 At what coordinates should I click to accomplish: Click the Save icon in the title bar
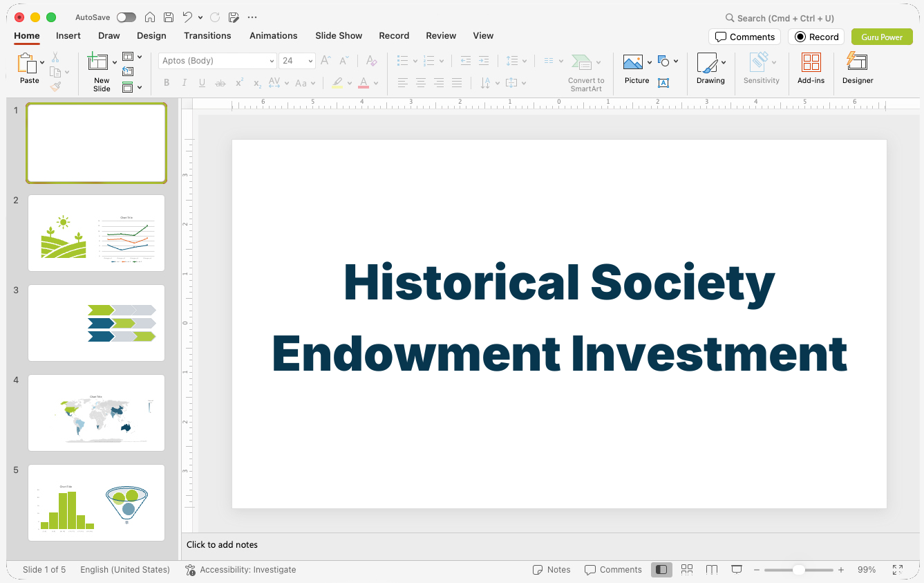pos(169,17)
